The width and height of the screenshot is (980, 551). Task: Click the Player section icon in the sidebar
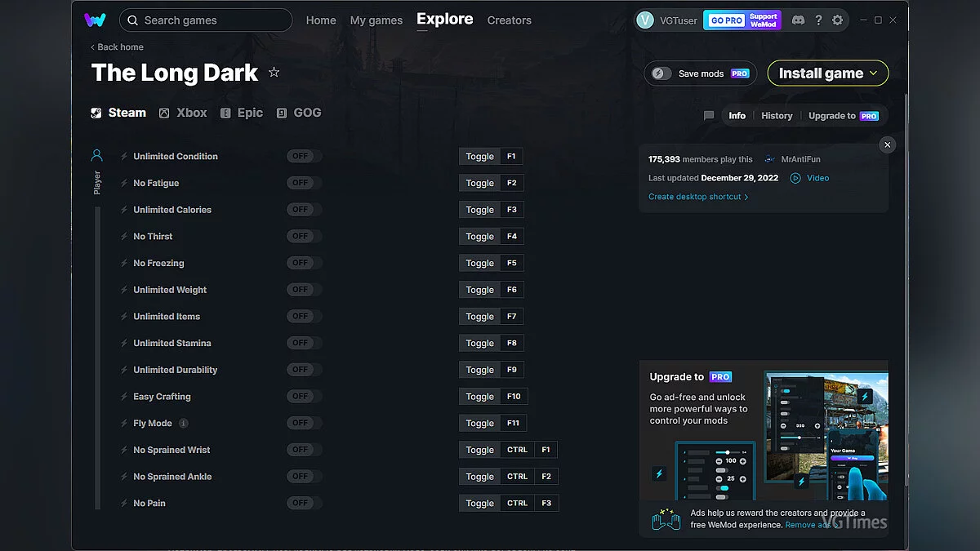point(96,155)
